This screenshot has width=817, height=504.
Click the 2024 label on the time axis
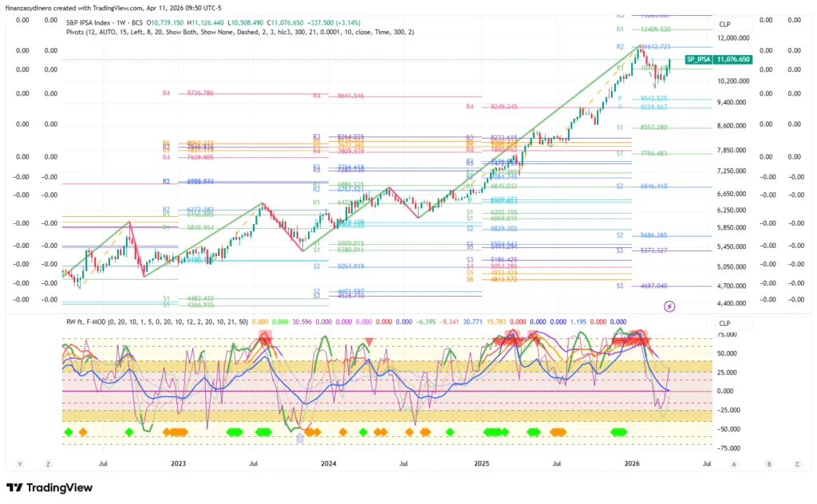pos(329,463)
